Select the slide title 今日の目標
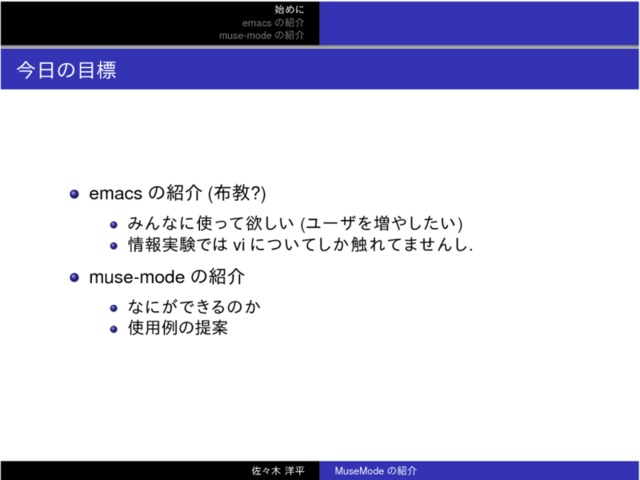The image size is (640, 480). point(66,71)
